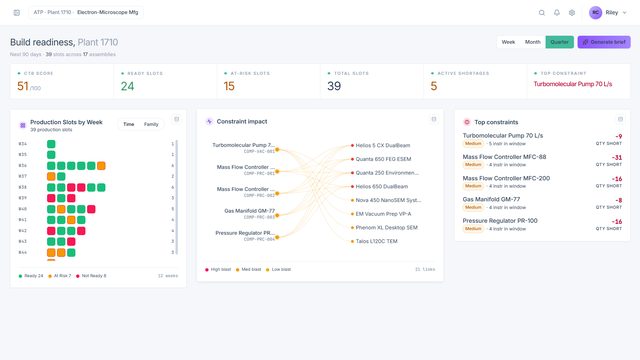Click the Top Constraint card label
This screenshot has height=360, width=640.
563,73
